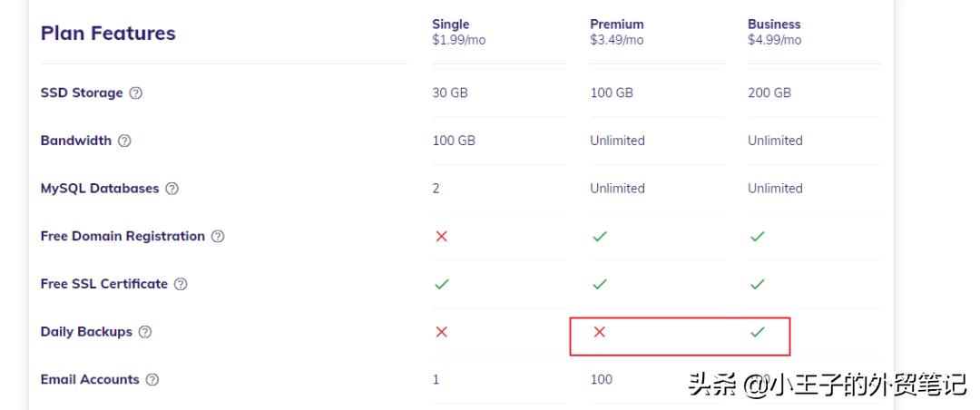Click help icon next to SSD Storage
The height and width of the screenshot is (410, 980).
click(135, 93)
